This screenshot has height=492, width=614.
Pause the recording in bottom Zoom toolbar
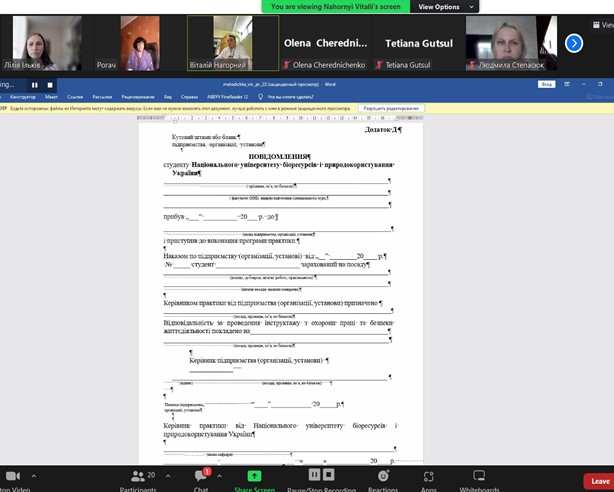tap(314, 475)
